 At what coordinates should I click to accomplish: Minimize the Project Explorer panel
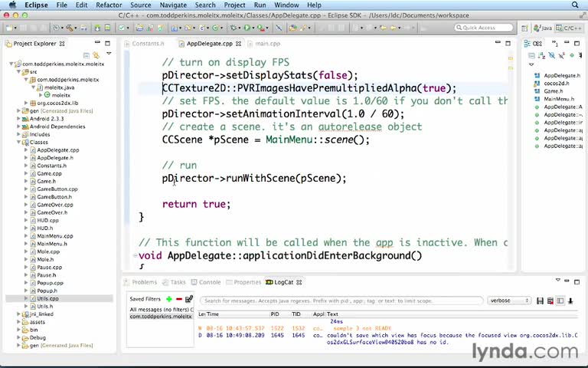97,43
